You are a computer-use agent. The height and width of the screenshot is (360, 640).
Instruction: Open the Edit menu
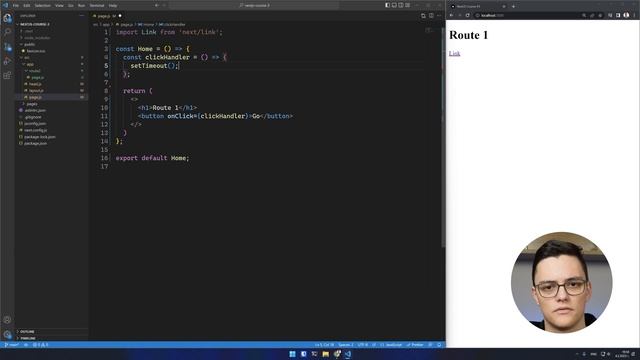27,6
